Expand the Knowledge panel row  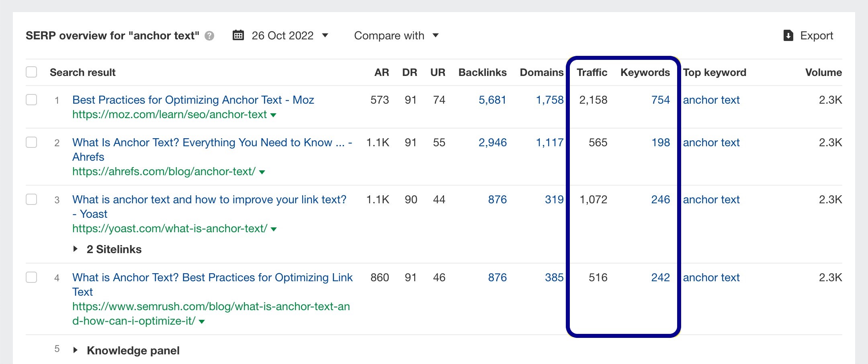click(75, 350)
